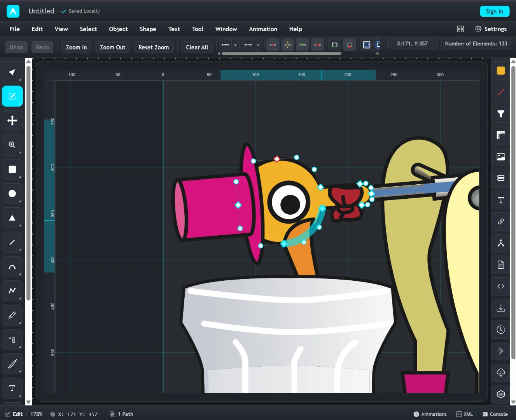The height and width of the screenshot is (420, 516).
Task: Open the code brackets panel icon
Action: coord(501,286)
